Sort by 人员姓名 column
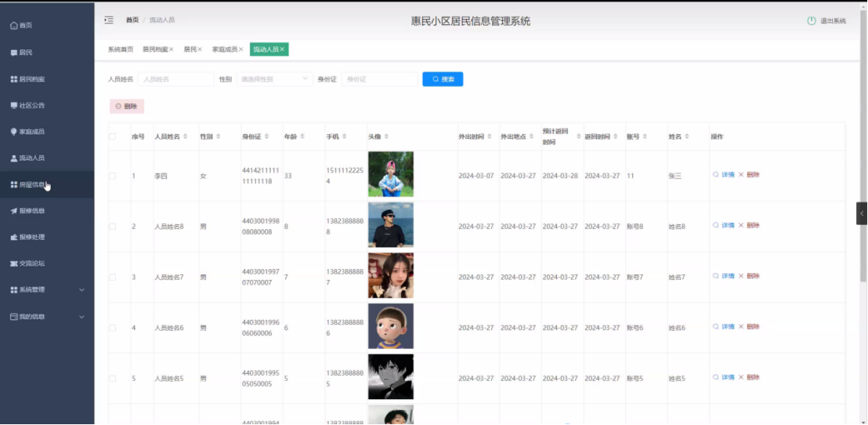 point(186,136)
